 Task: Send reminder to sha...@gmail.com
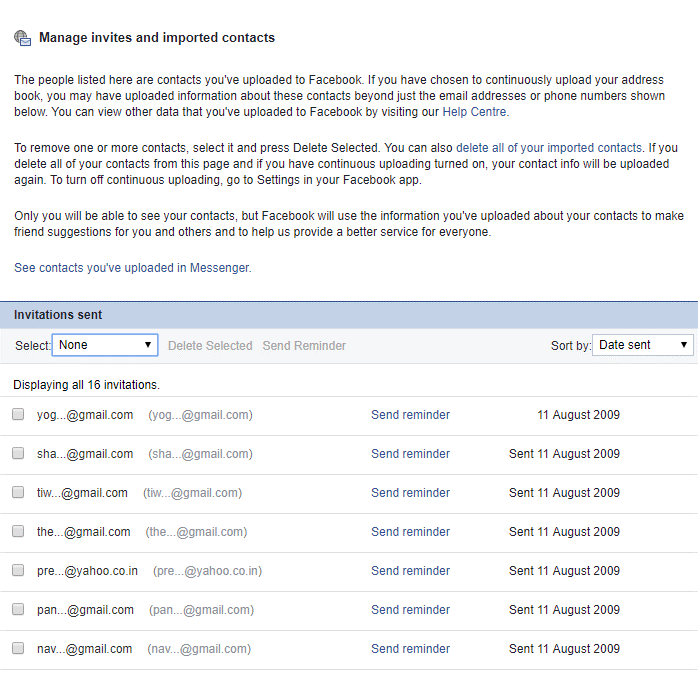(x=410, y=454)
